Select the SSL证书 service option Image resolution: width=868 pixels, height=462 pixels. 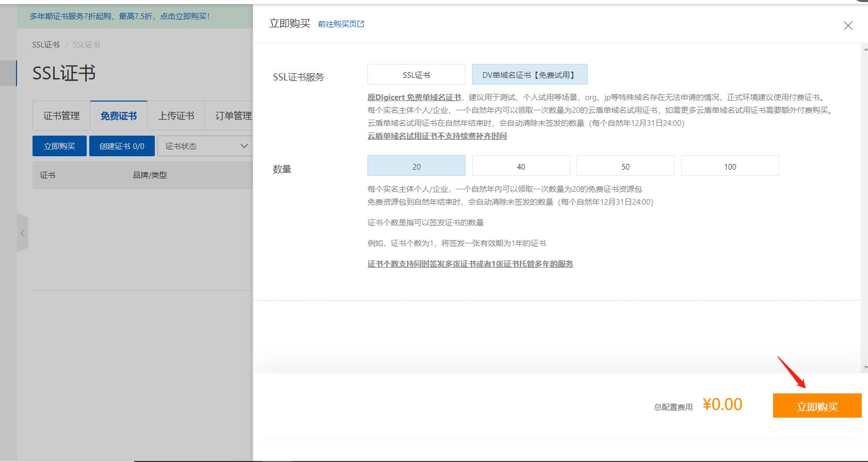coord(416,75)
